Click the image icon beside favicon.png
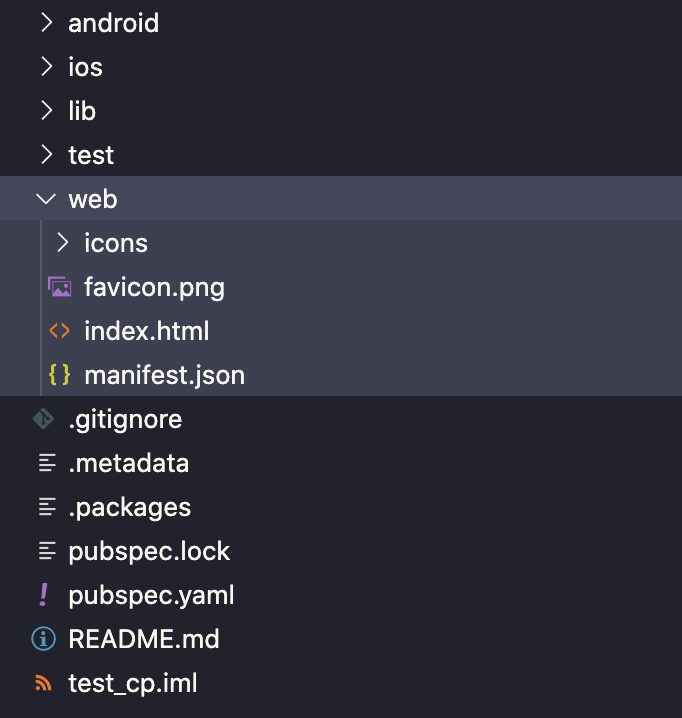This screenshot has width=682, height=718. [x=60, y=288]
